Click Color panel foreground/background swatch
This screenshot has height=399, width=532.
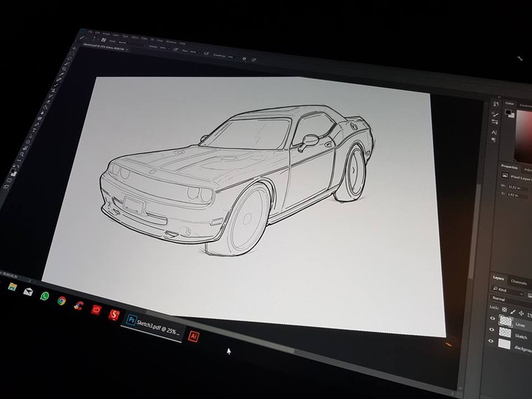(510, 113)
